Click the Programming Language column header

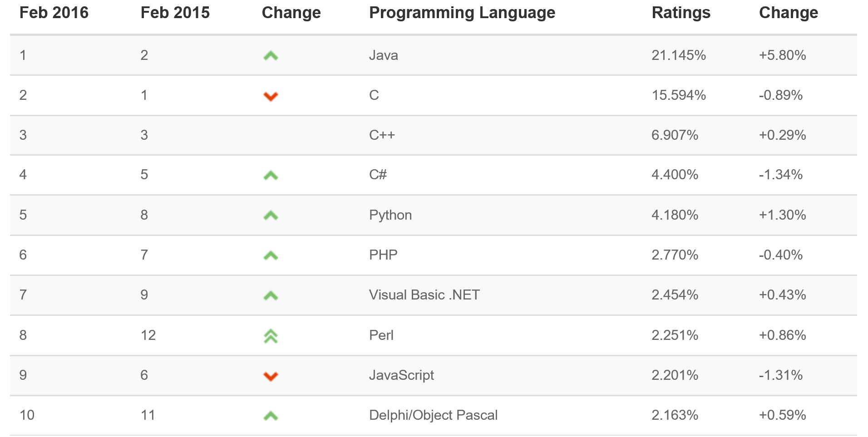pyautogui.click(x=462, y=13)
